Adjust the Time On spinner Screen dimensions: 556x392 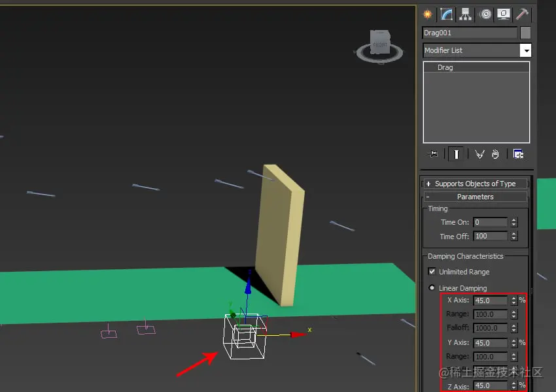(x=513, y=222)
